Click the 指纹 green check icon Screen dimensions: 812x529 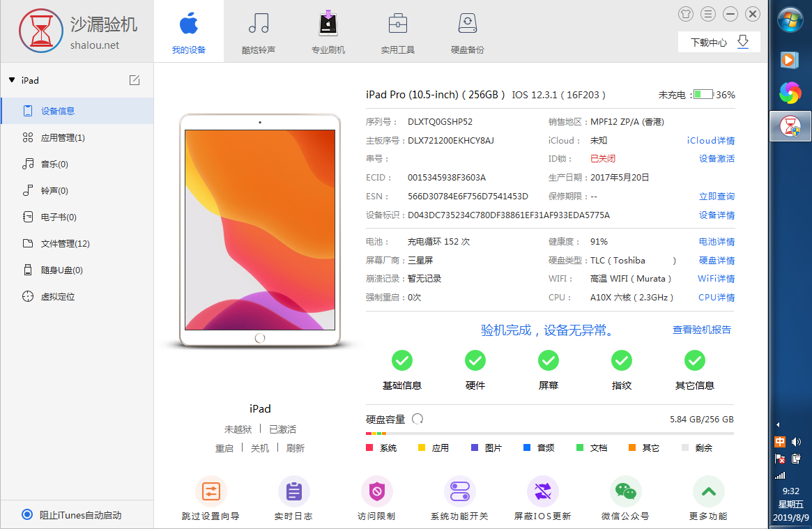622,360
